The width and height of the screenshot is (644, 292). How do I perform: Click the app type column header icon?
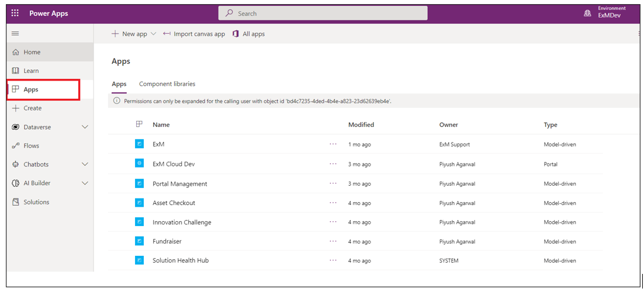click(139, 124)
